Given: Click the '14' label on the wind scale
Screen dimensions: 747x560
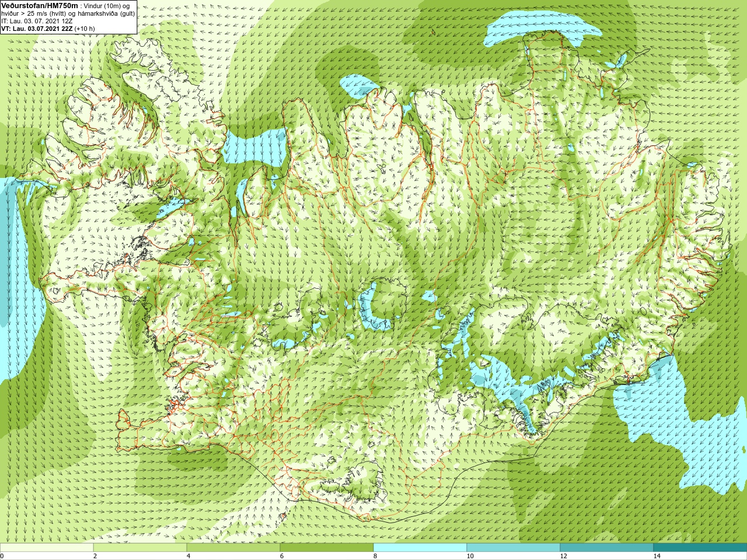Looking at the screenshot, I should pyautogui.click(x=657, y=556).
